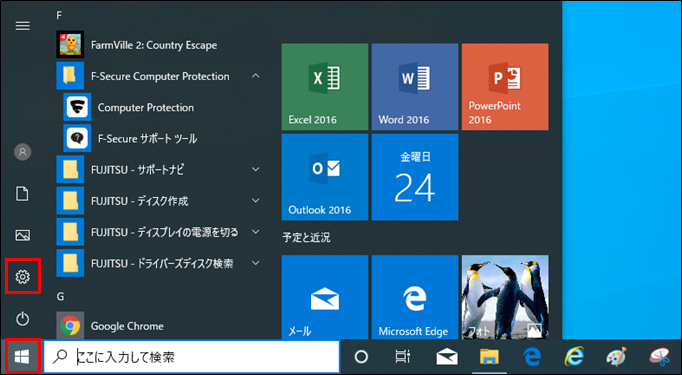Open the Power options icon

[x=23, y=319]
